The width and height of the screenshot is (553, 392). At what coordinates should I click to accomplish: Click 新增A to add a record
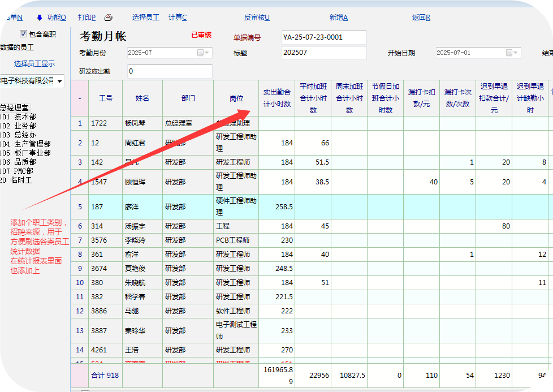tap(338, 18)
